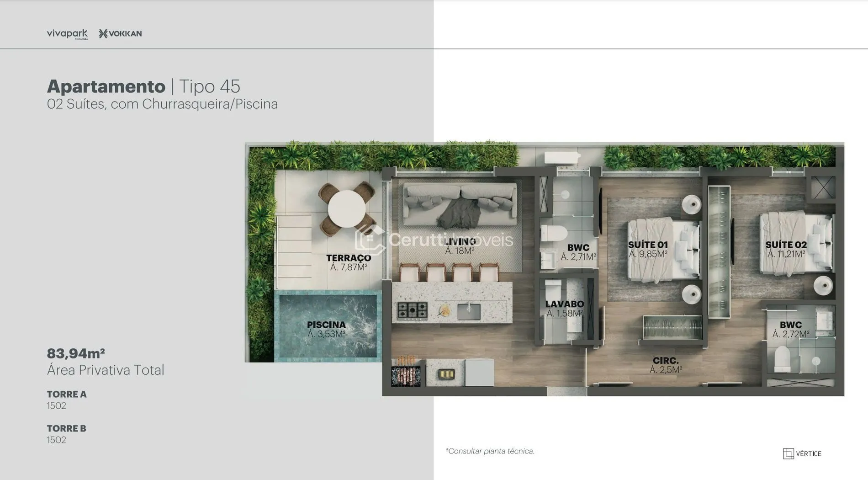
Task: Click the CIRC. circulation area label
Action: click(666, 361)
